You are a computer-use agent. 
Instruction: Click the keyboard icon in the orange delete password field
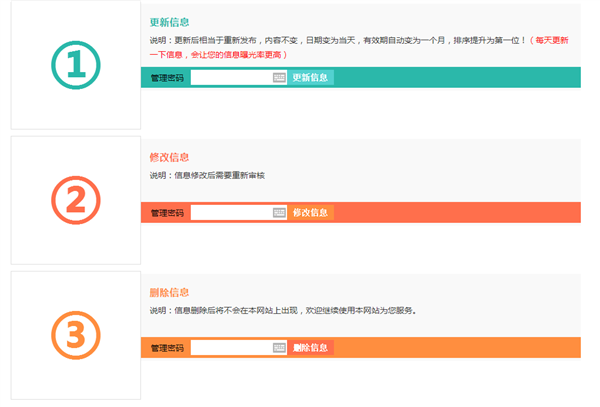click(x=279, y=348)
